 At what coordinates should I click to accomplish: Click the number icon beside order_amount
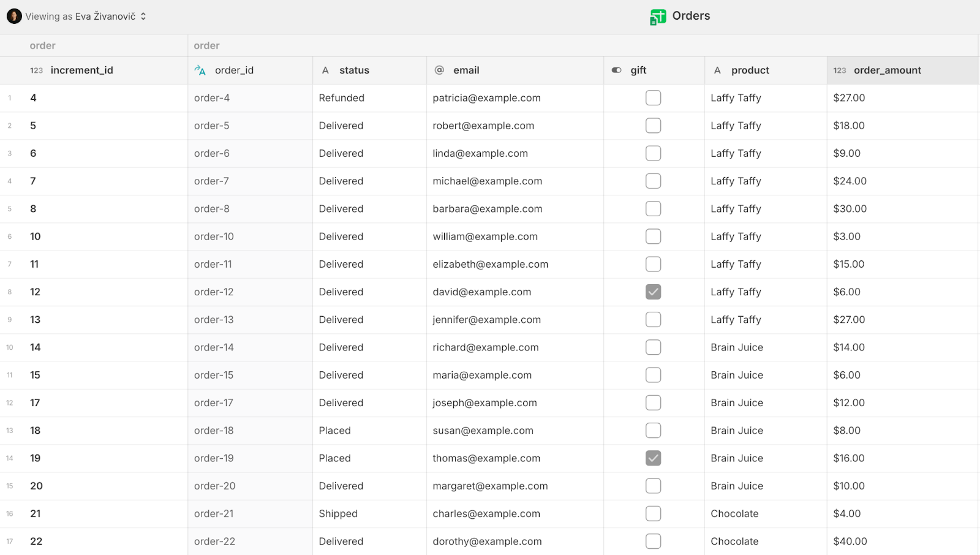coord(840,70)
